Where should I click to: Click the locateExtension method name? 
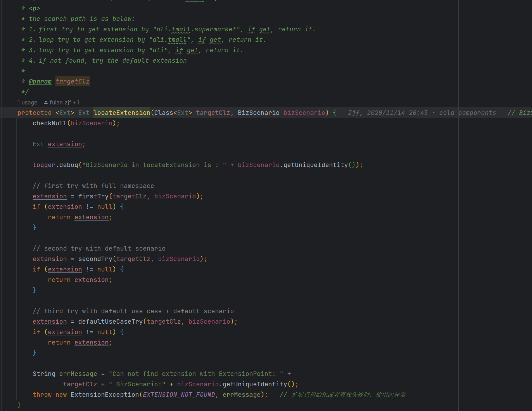pos(122,113)
